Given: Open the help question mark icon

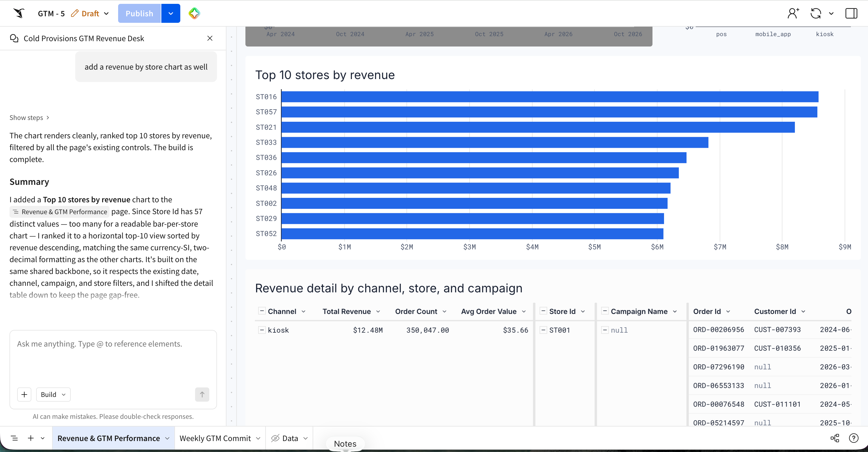Looking at the screenshot, I should tap(853, 438).
